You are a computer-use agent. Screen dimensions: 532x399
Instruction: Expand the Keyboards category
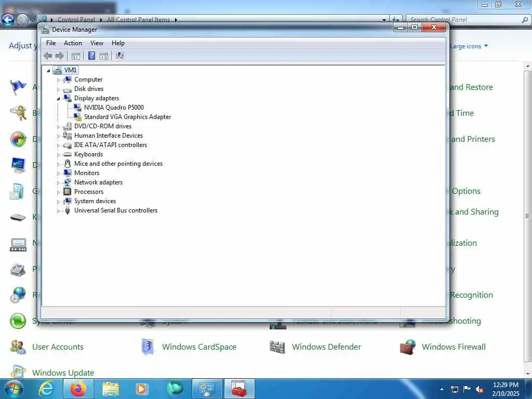point(58,155)
